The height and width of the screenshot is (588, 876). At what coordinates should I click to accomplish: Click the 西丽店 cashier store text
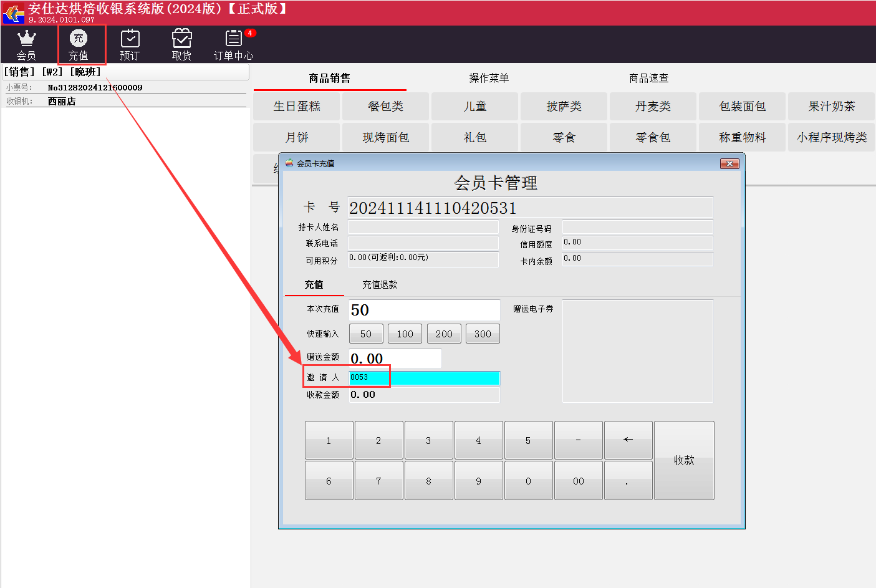tap(62, 101)
